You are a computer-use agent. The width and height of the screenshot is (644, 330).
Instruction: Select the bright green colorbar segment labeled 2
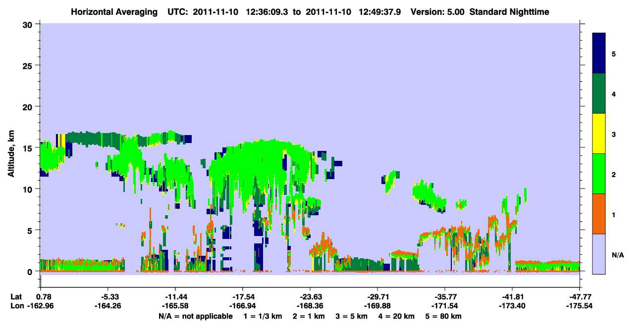(x=599, y=174)
